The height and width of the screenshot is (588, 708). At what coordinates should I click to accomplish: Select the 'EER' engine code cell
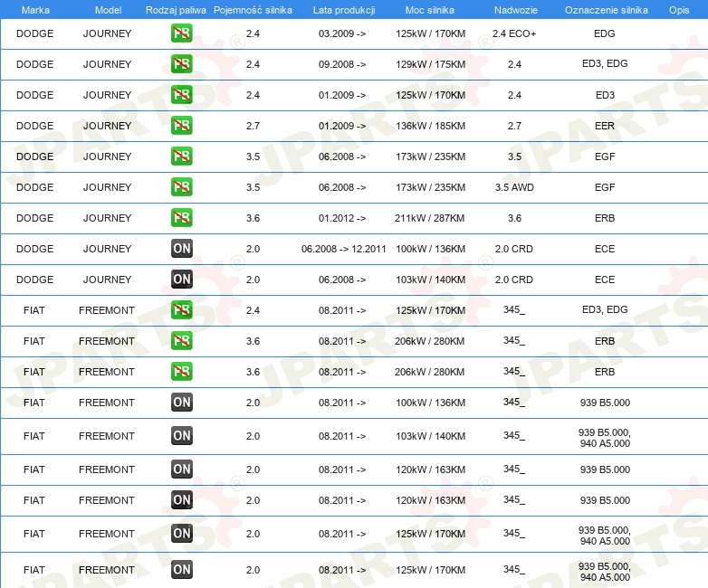click(605, 126)
